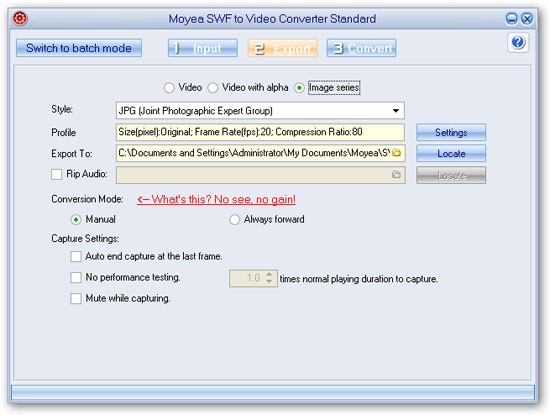
Task: Open help via the question mark icon
Action: coord(518,42)
